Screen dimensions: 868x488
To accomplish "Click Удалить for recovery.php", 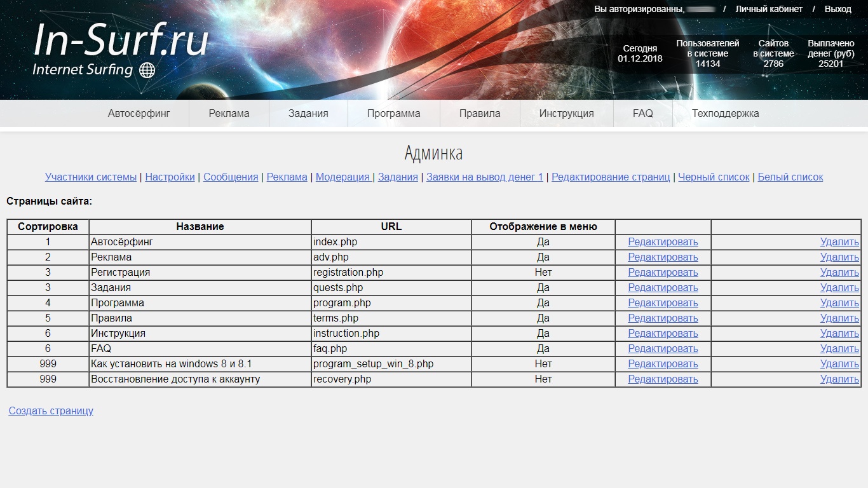I will tap(839, 379).
